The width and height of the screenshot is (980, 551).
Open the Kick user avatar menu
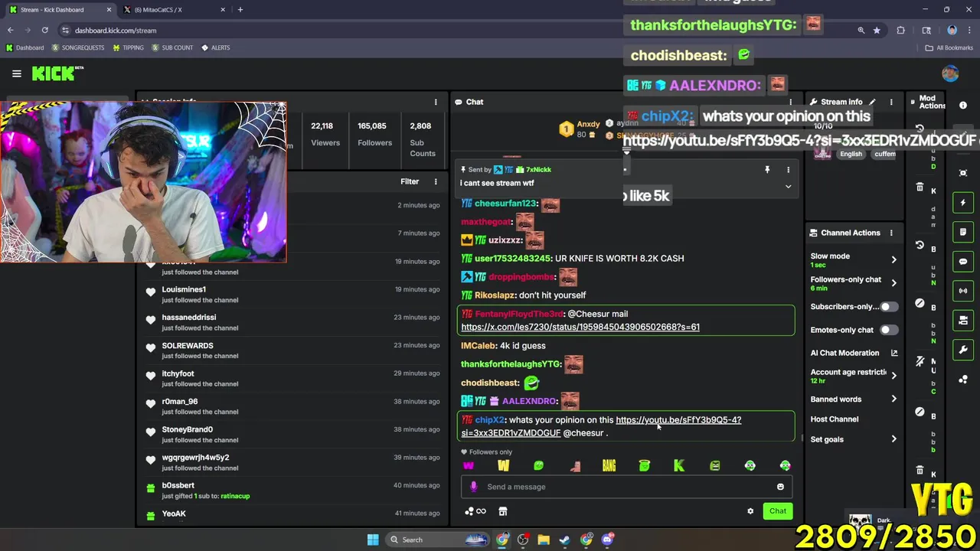(950, 73)
